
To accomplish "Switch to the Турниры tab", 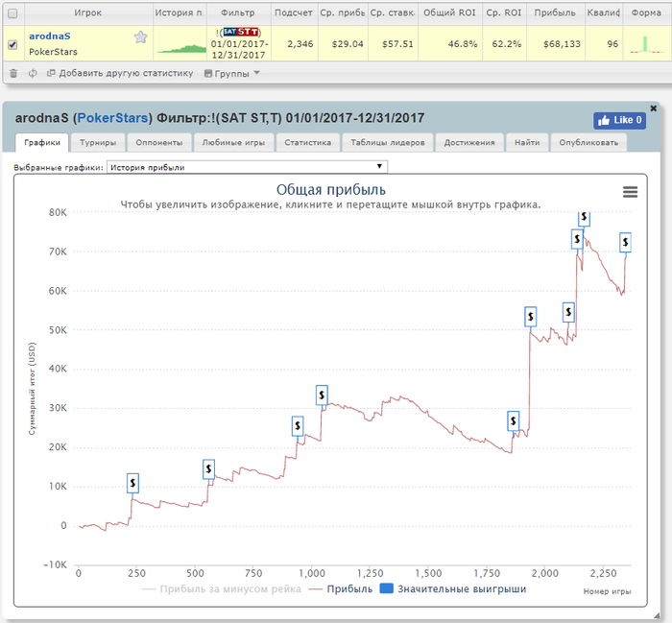I will click(x=98, y=143).
